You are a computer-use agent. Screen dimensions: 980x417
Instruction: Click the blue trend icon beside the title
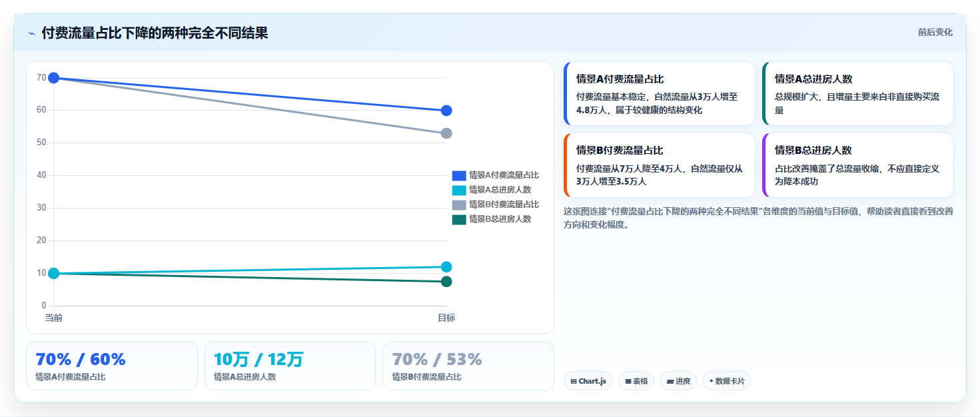[x=31, y=33]
